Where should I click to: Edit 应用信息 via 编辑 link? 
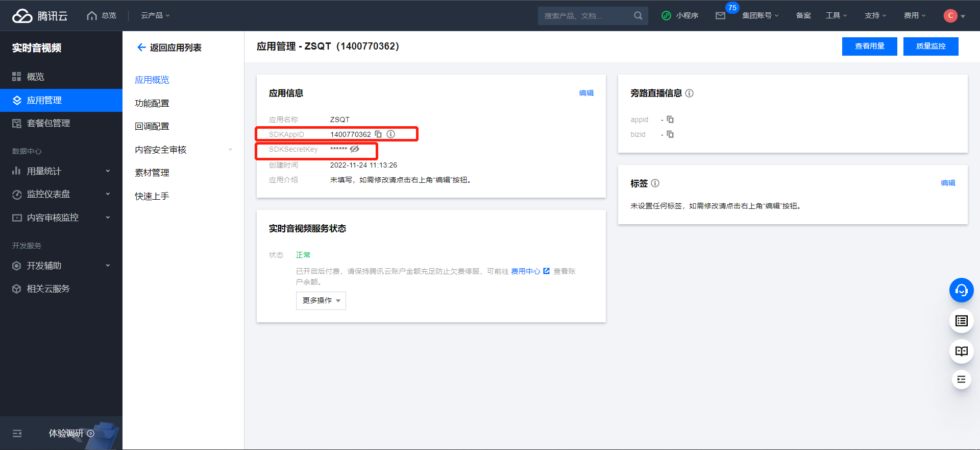pos(586,93)
